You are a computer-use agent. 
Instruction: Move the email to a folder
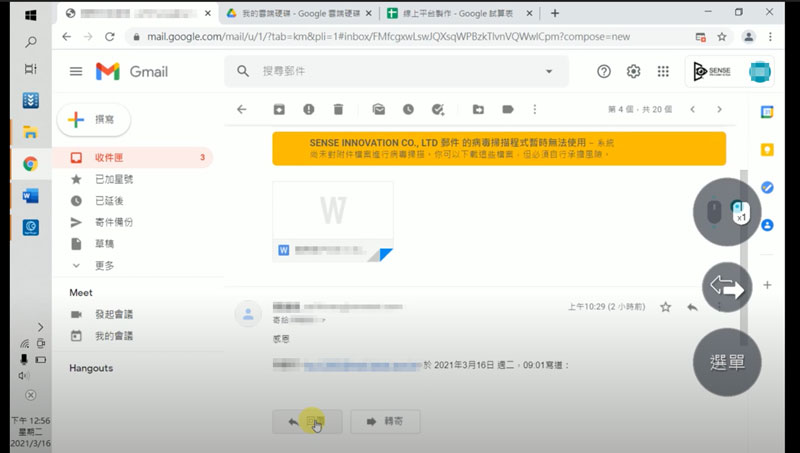[478, 109]
